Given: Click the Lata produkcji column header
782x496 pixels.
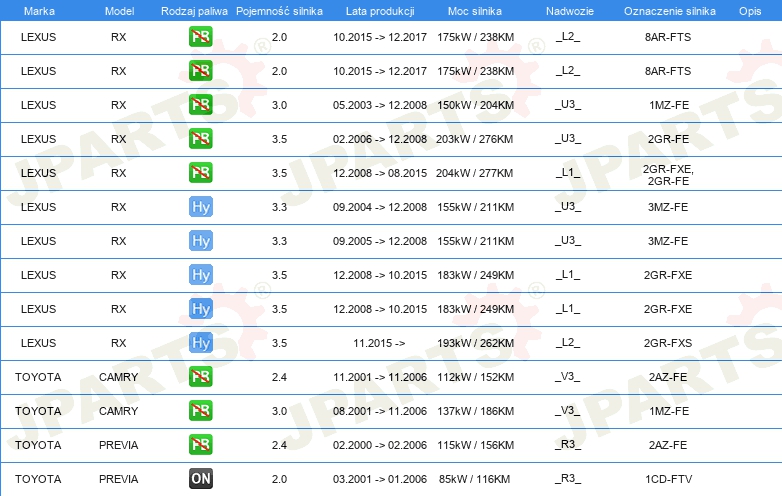Looking at the screenshot, I should (380, 11).
